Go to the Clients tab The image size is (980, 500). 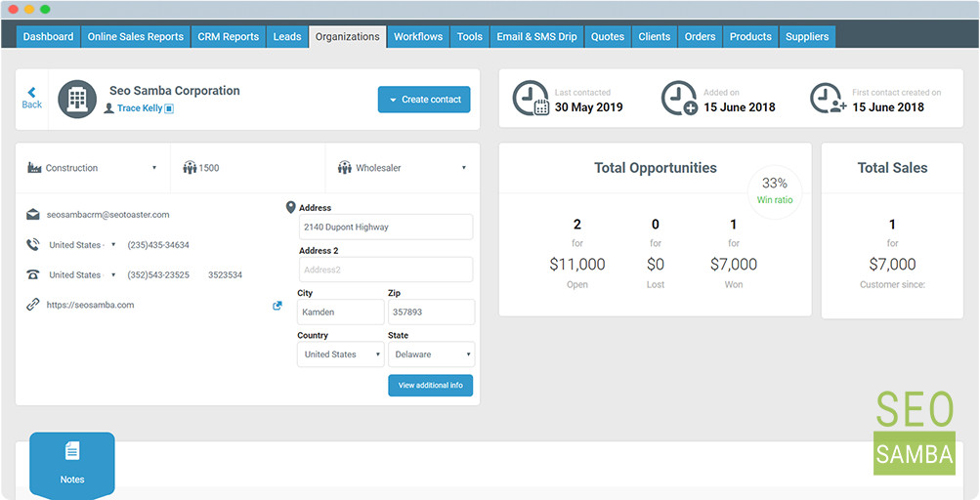[x=655, y=37]
